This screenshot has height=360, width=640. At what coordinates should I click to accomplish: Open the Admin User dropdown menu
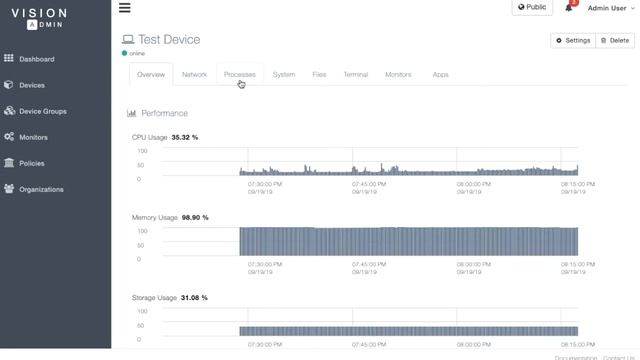click(x=611, y=8)
